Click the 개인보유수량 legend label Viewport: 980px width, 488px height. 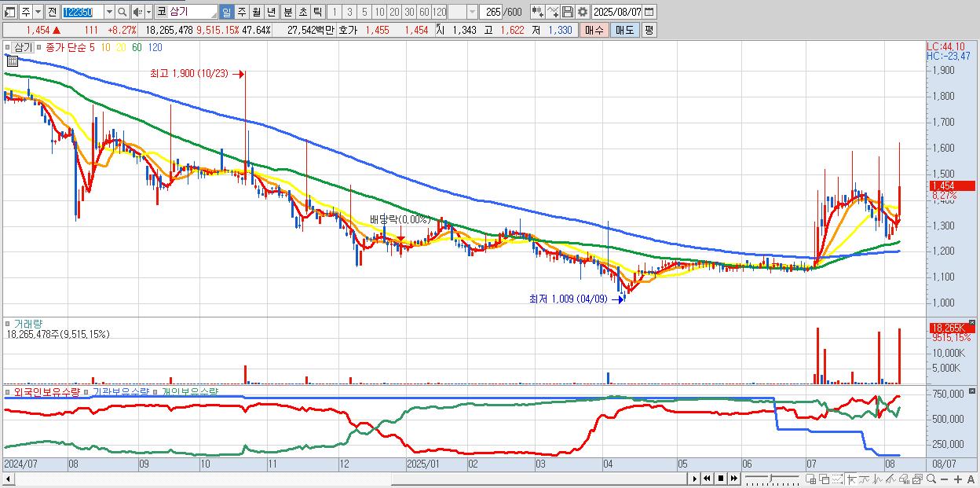pos(189,391)
